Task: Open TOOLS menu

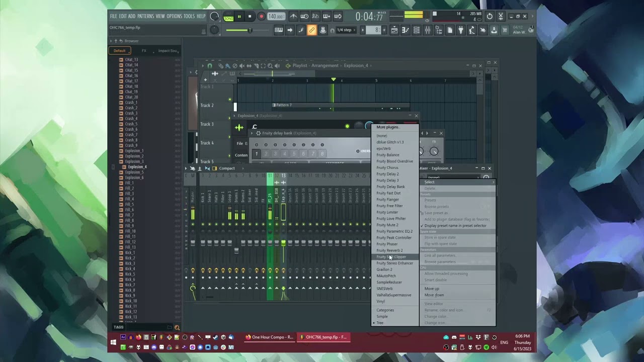Action: 189,16
